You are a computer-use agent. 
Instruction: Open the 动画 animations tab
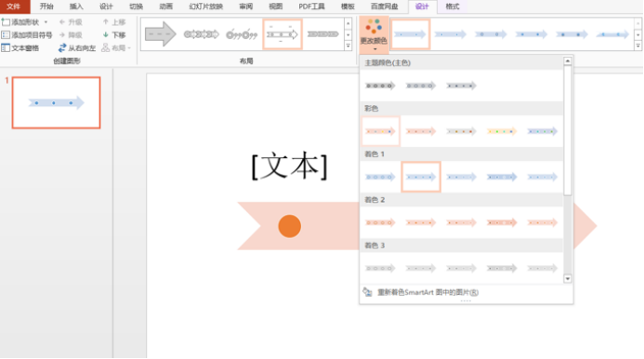click(x=166, y=7)
